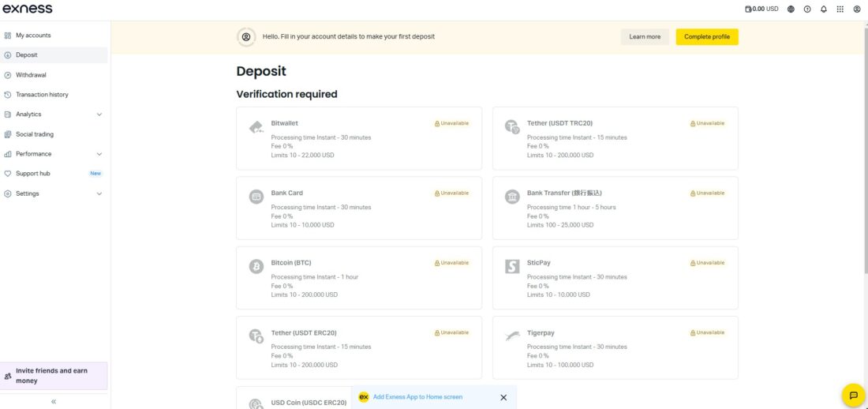Click the wallet balance 0.00 USD
868x409 pixels.
(x=761, y=9)
